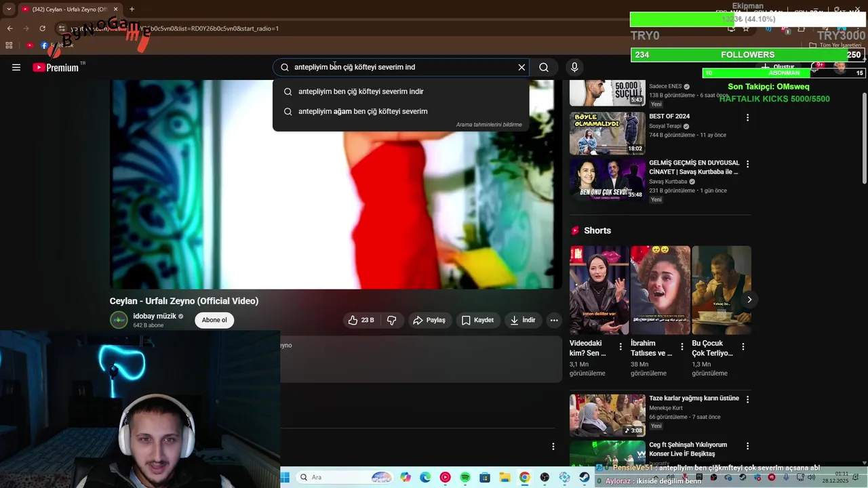Open the idobay müzik channel avatar
This screenshot has width=868, height=488.
coord(119,320)
